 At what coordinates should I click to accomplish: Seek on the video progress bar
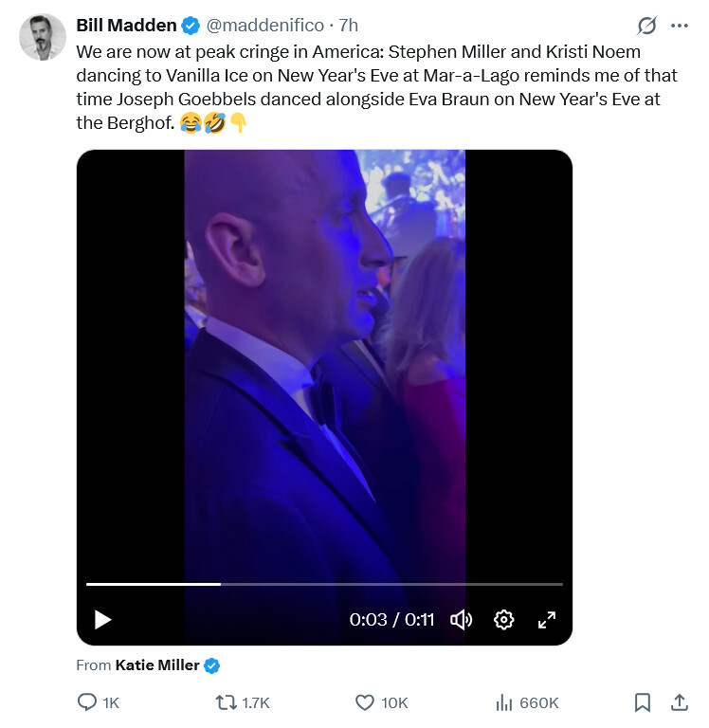click(x=379, y=584)
